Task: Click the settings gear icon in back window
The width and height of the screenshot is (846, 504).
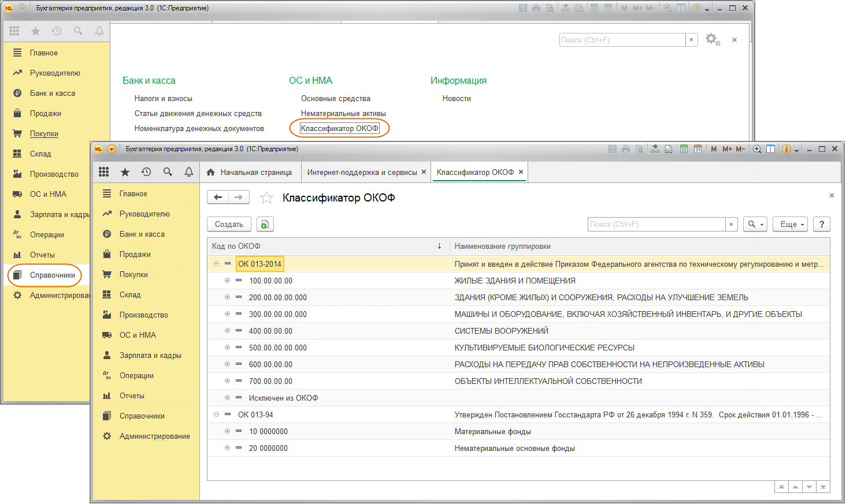Action: pyautogui.click(x=713, y=39)
